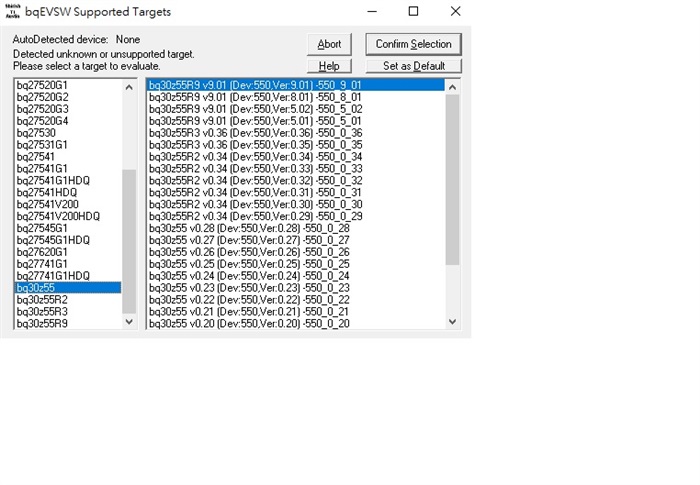Viewport: 700px width, 485px height.
Task: Confirm the selected target
Action: tap(413, 44)
